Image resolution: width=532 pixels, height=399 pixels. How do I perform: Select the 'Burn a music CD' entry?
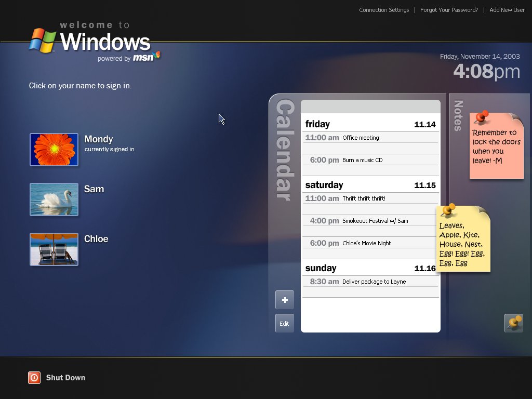click(370, 160)
